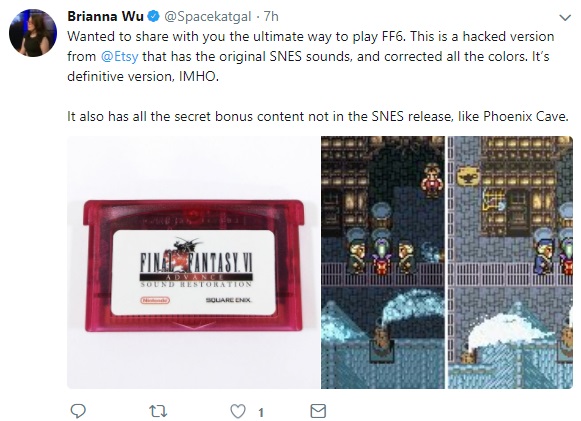Click the red Nintendo logo on the cartridge label
The width and height of the screenshot is (581, 421).
coord(155,300)
